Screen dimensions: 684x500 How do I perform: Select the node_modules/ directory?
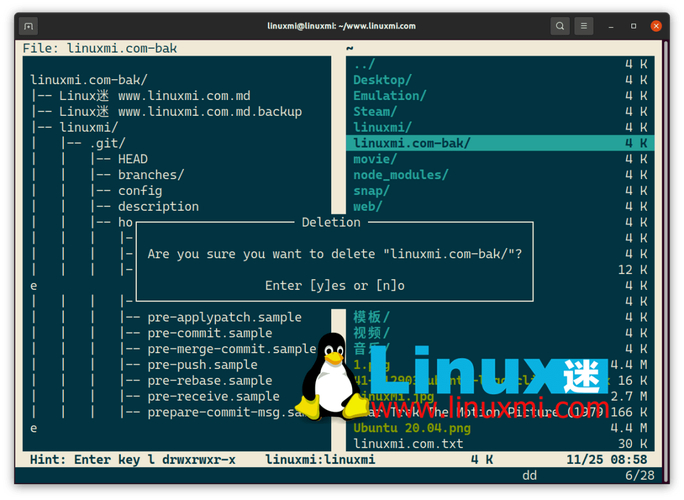tap(500, 175)
